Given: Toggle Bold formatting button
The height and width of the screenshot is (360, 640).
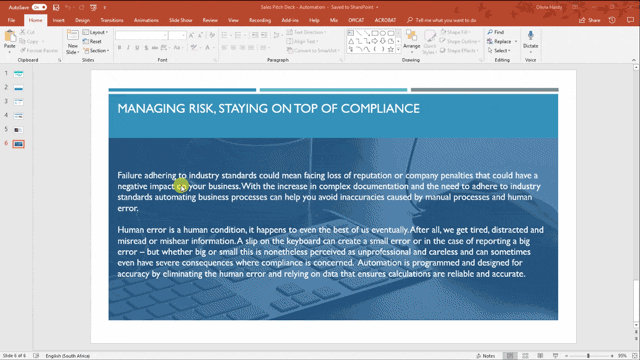Looking at the screenshot, I should 119,48.
